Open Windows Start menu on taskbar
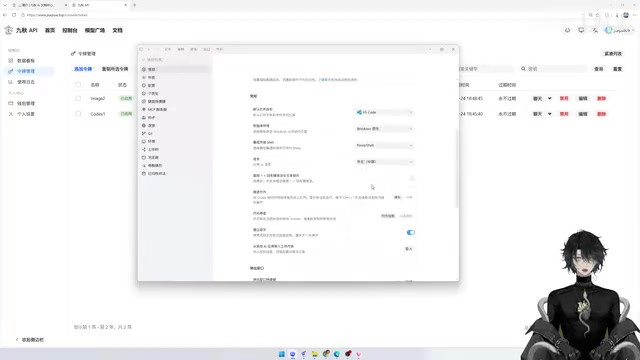 click(x=282, y=354)
